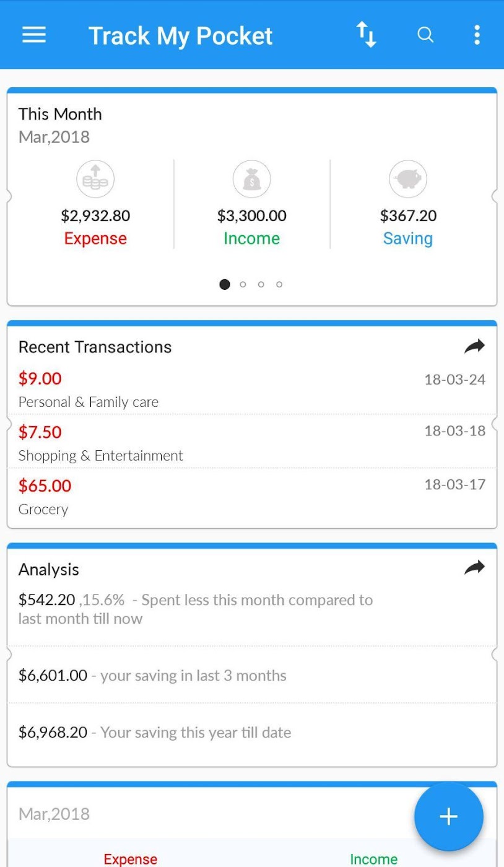The width and height of the screenshot is (504, 867).
Task: Tap the sort arrows icon
Action: pyautogui.click(x=366, y=35)
